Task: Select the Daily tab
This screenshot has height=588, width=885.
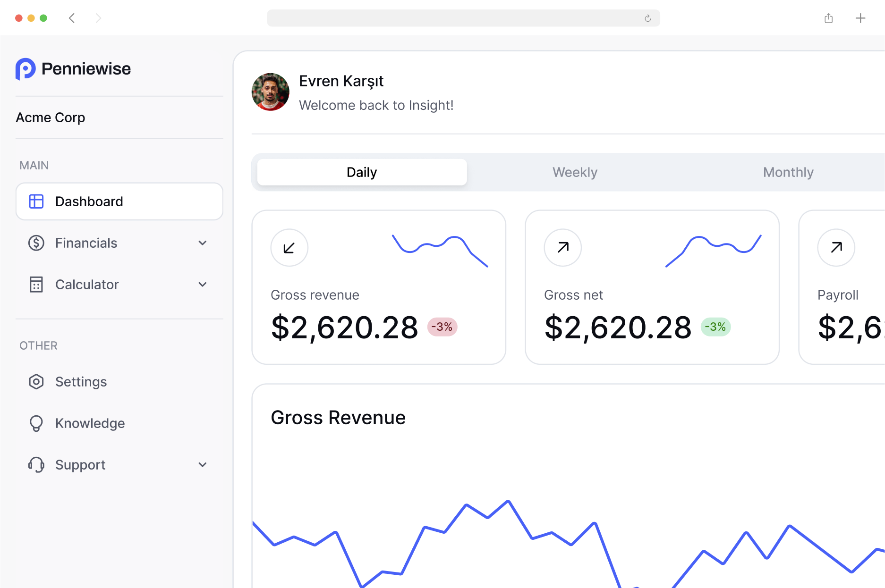Action: click(362, 172)
